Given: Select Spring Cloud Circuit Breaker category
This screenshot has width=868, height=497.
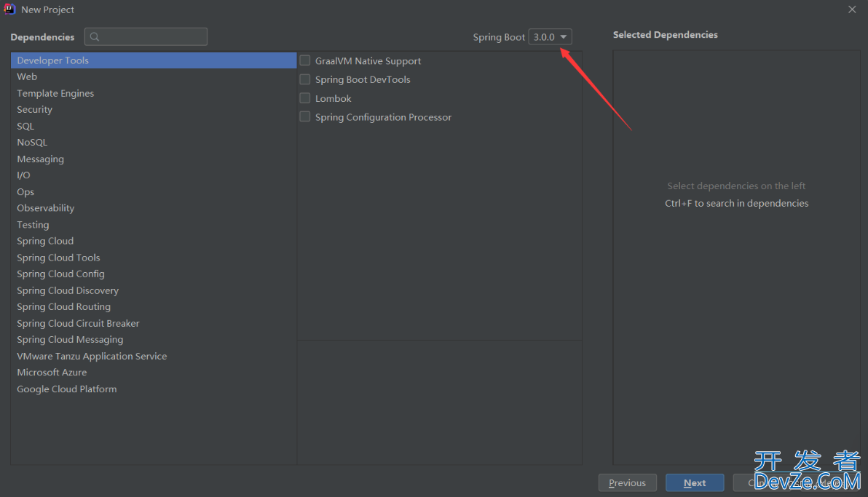Looking at the screenshot, I should (154, 323).
